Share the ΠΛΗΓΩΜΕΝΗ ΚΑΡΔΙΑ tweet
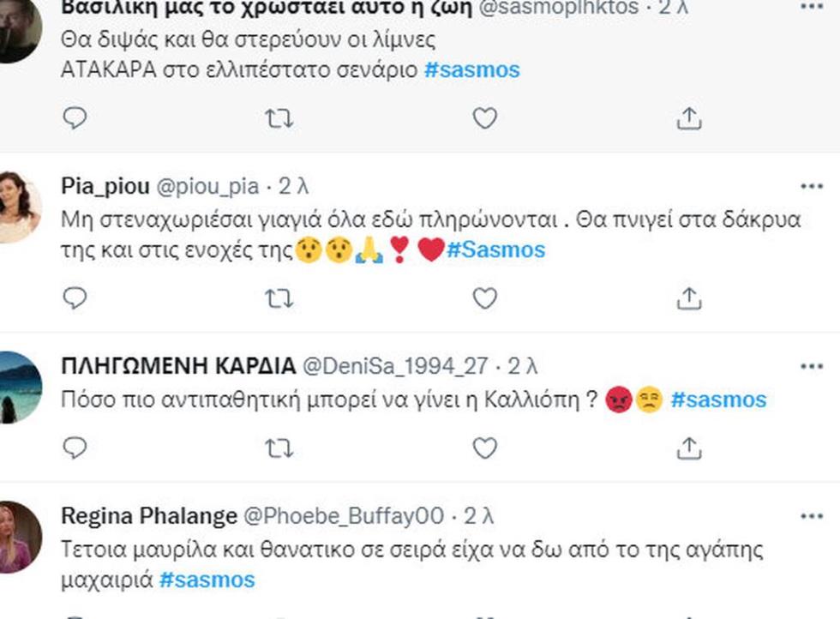The image size is (840, 619). point(689,447)
